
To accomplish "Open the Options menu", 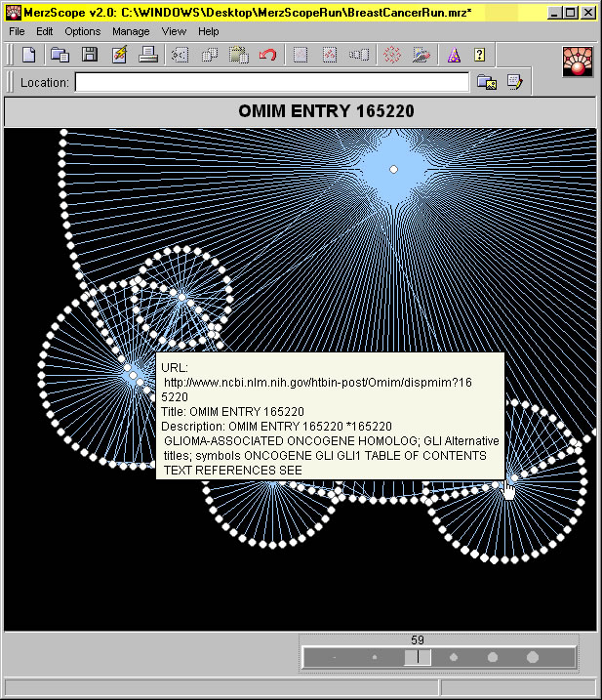I will click(82, 31).
